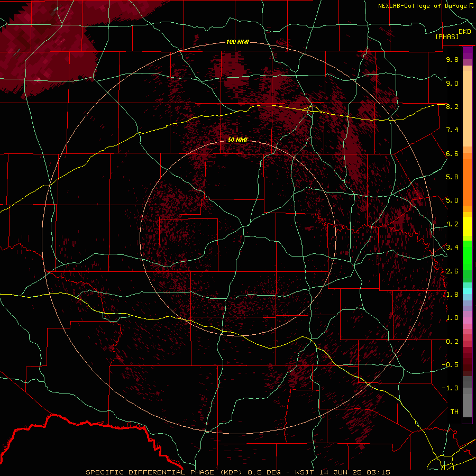Click the DKD product label
The image size is (476, 476).
[465, 32]
